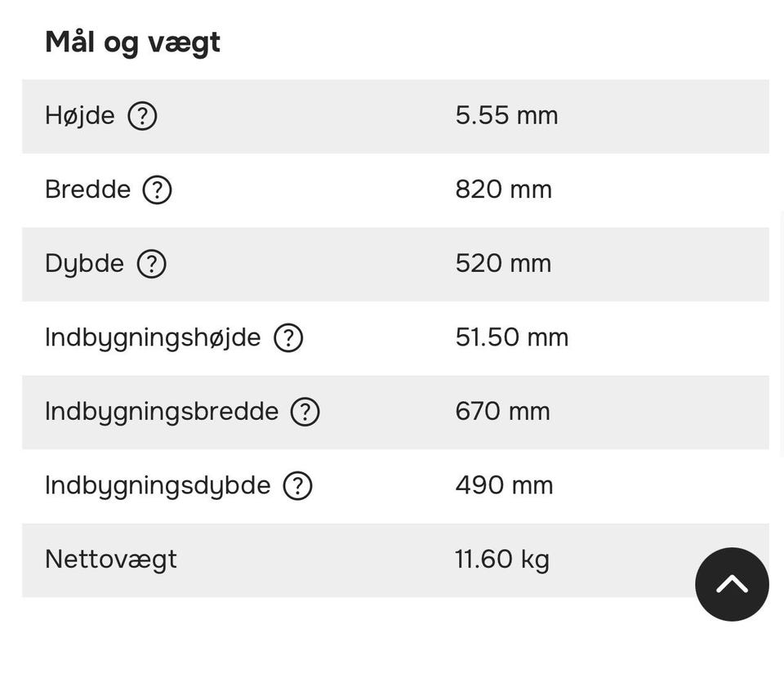The image size is (784, 696).
Task: Click the 11.60 kg weight value
Action: point(501,560)
